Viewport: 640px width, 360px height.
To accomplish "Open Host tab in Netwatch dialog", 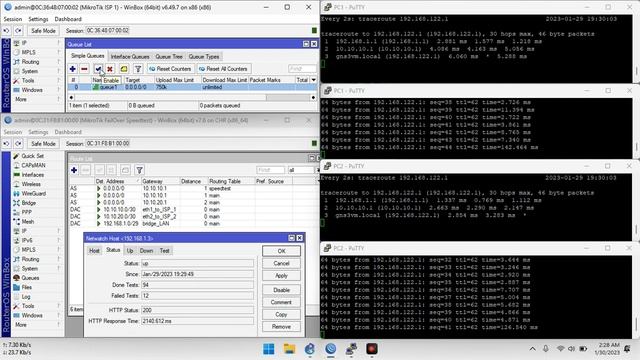I will 94,251.
